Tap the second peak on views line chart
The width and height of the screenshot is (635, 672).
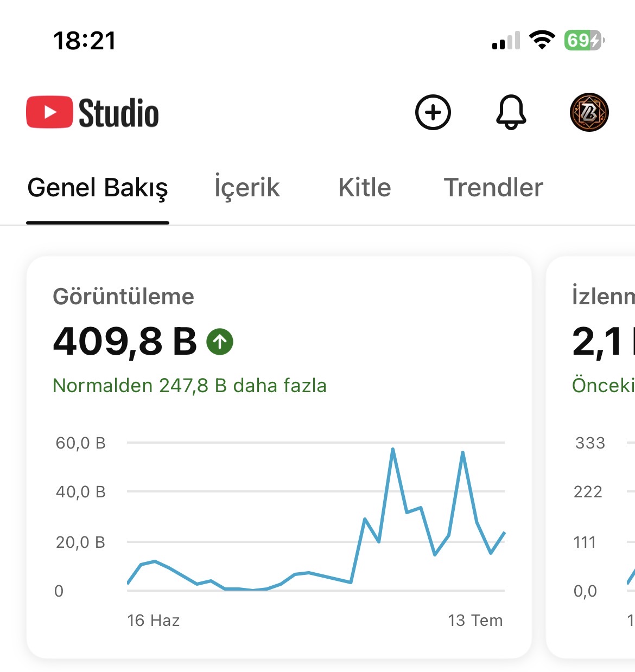(462, 452)
